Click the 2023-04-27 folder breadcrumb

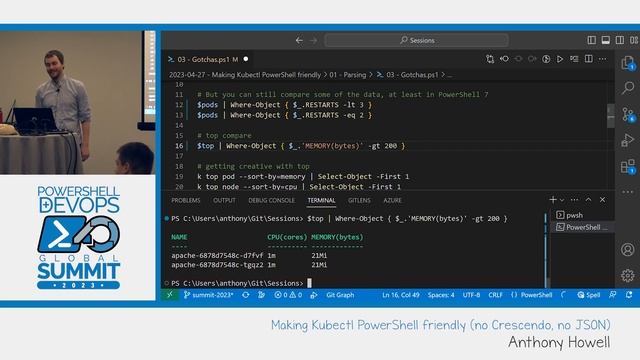245,75
